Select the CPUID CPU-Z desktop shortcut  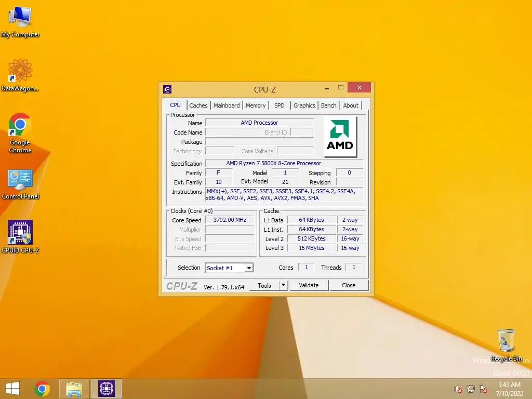tap(20, 236)
